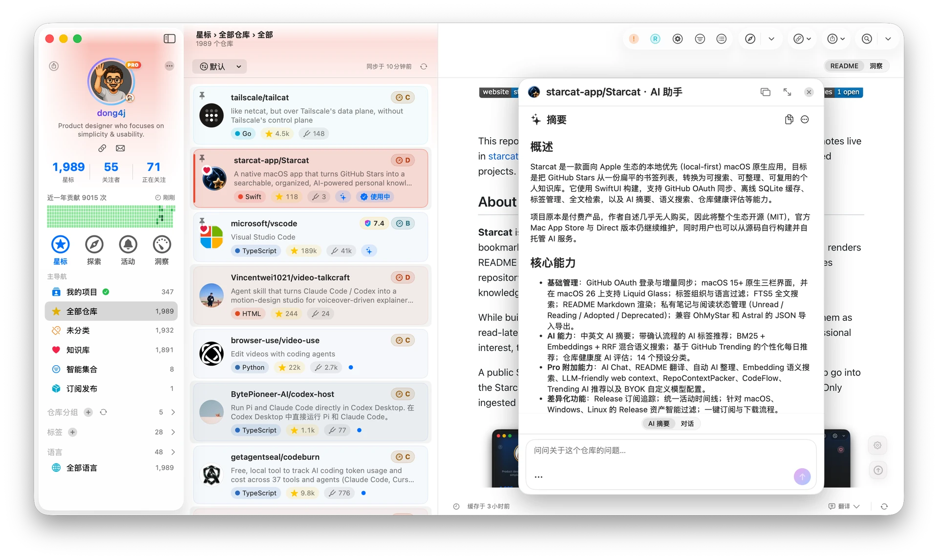Expand the chevron next to the search icon
Image resolution: width=938 pixels, height=560 pixels.
pos(888,39)
